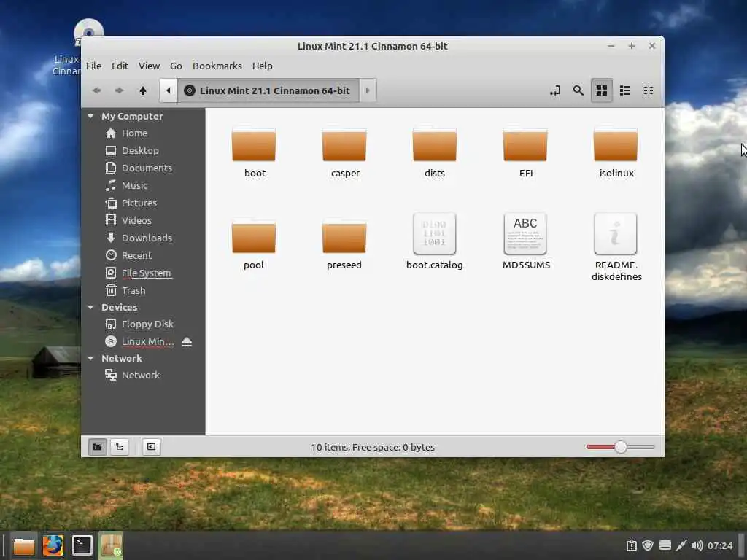Select the EFI folder
Screen dimensions: 747x560
525,153
